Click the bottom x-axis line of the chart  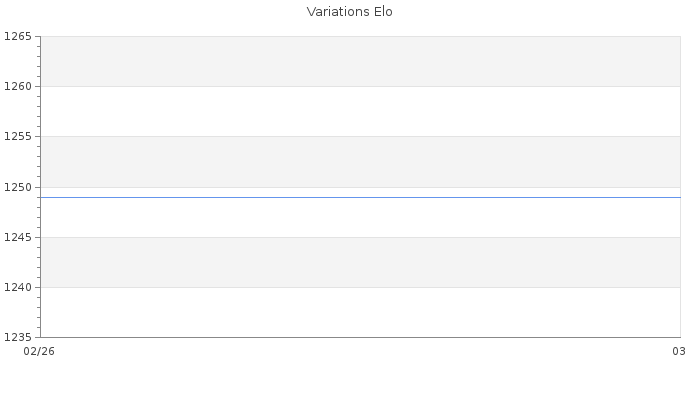click(360, 337)
